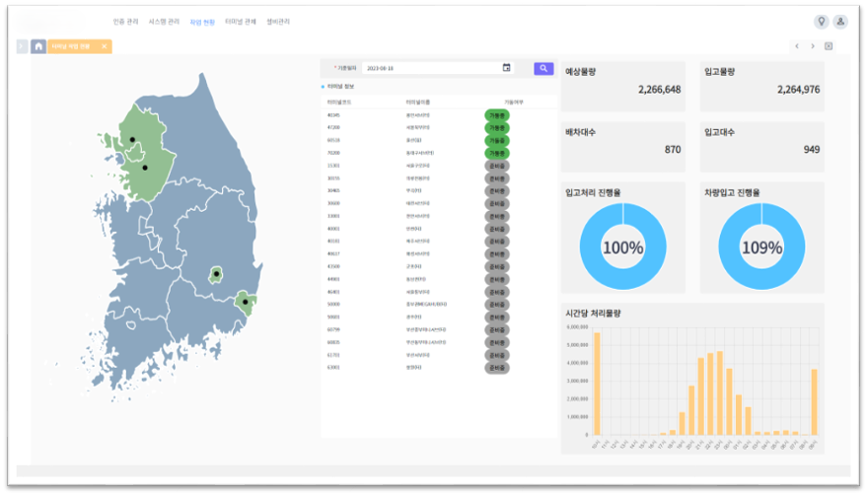868x496 pixels.
Task: Open the calendar date picker icon
Action: click(507, 67)
